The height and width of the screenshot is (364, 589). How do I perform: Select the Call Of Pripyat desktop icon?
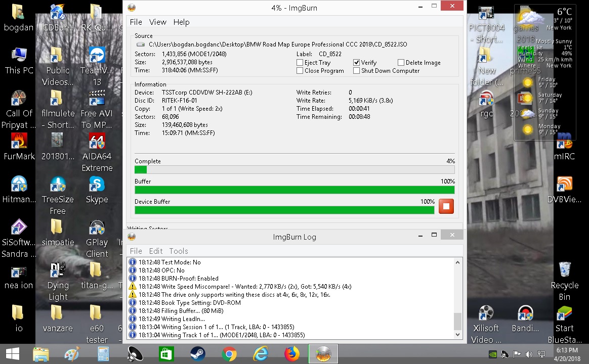pos(19,109)
